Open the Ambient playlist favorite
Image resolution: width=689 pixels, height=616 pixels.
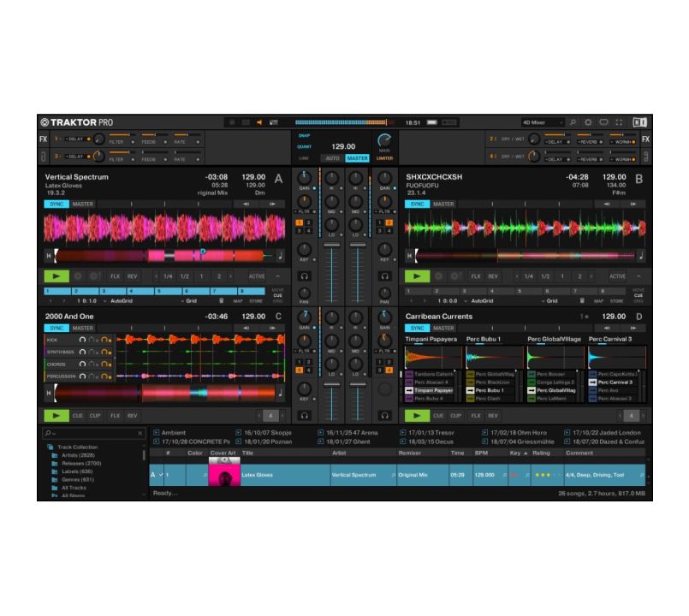point(169,433)
